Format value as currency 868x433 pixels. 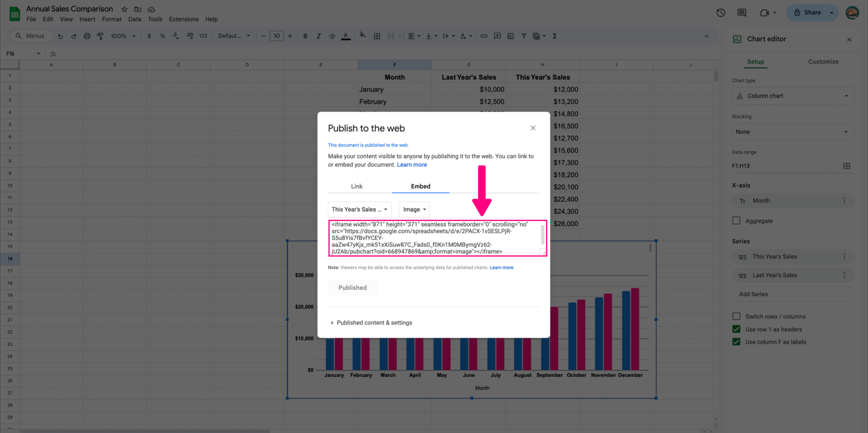pos(149,36)
